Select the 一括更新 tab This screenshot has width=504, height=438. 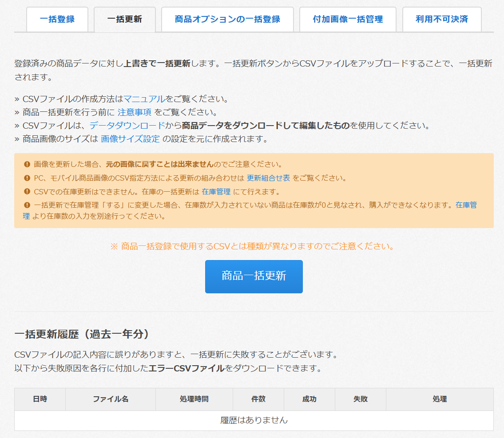pos(125,20)
